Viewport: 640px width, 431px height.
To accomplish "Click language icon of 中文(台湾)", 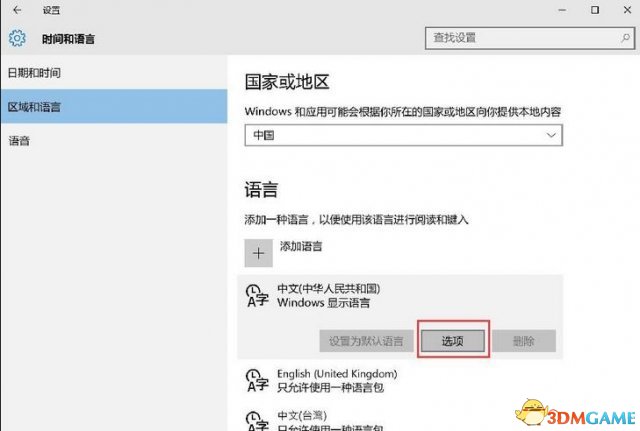I will click(x=257, y=420).
